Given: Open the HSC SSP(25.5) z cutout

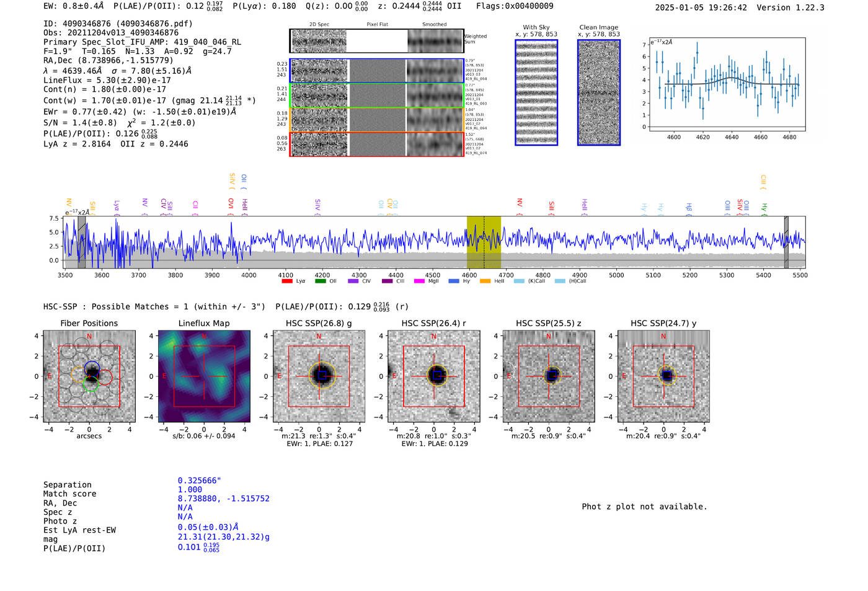Looking at the screenshot, I should 549,376.
